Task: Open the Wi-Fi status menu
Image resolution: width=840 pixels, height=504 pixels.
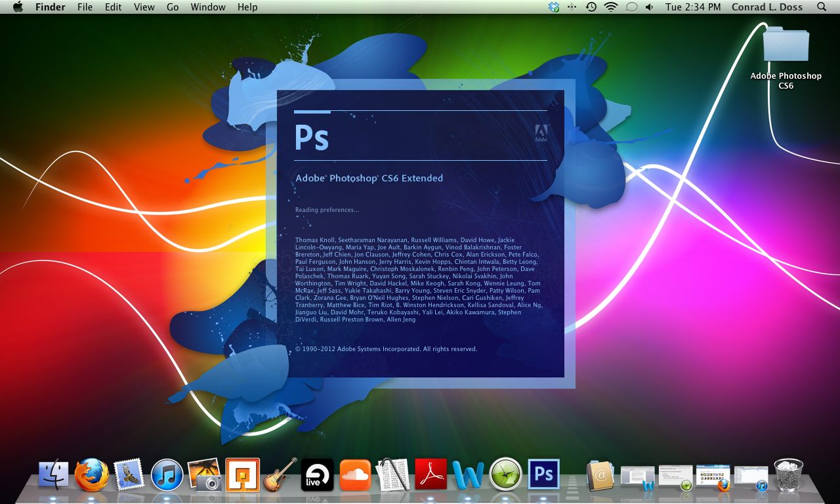Action: pos(611,7)
